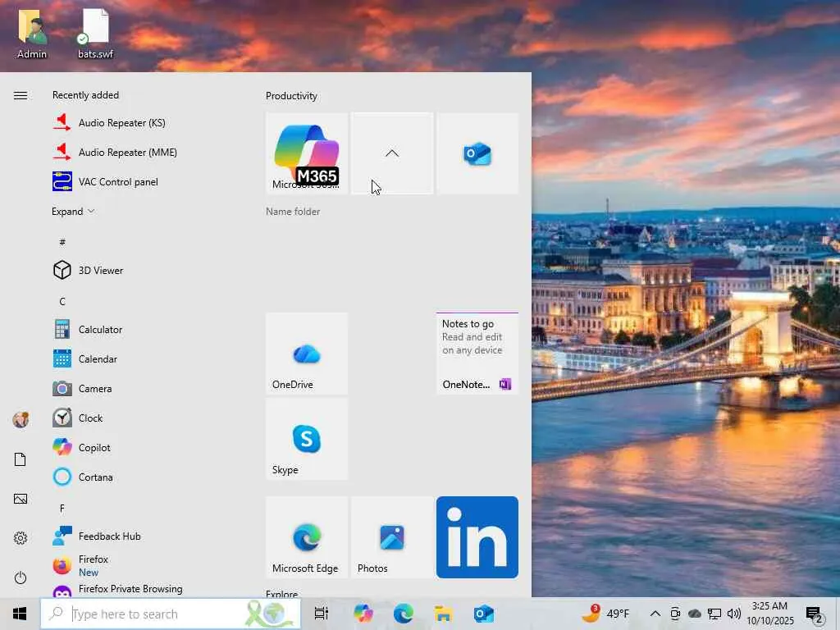Open Edge from the taskbar
840x630 pixels.
click(x=403, y=614)
